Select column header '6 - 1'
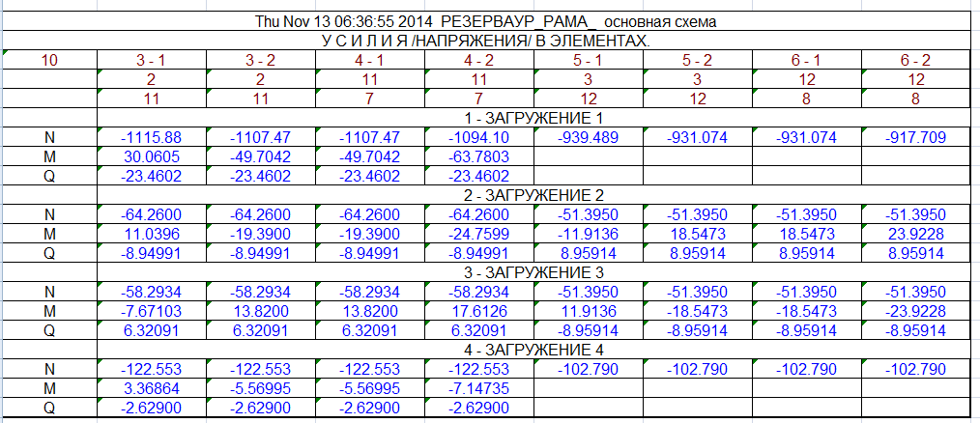Screen dimensions: 980x423 [806, 60]
